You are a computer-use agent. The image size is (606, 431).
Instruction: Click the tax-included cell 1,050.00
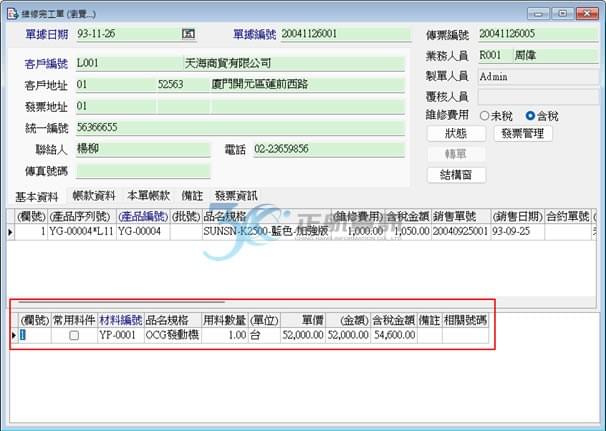(408, 232)
